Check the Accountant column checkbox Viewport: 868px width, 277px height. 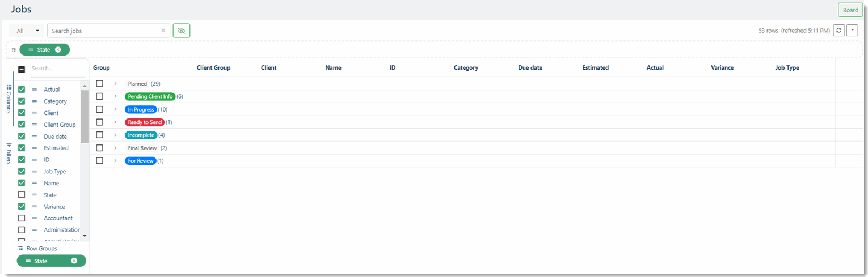(22, 218)
